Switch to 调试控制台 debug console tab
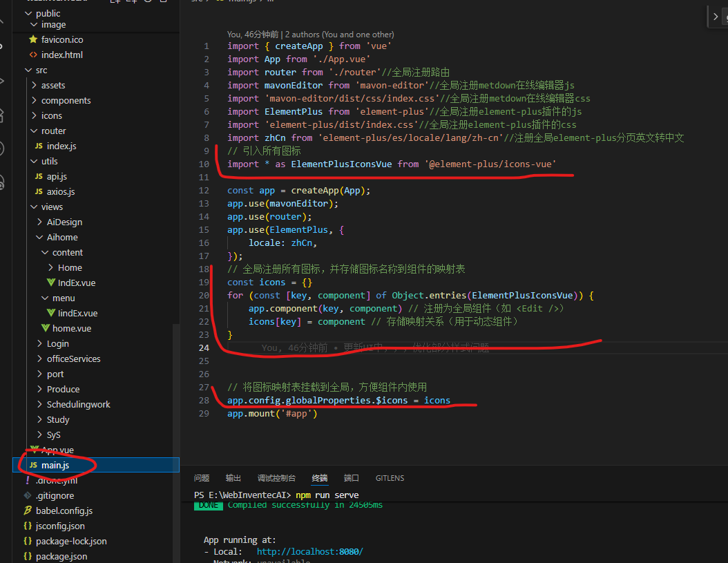 coord(276,478)
